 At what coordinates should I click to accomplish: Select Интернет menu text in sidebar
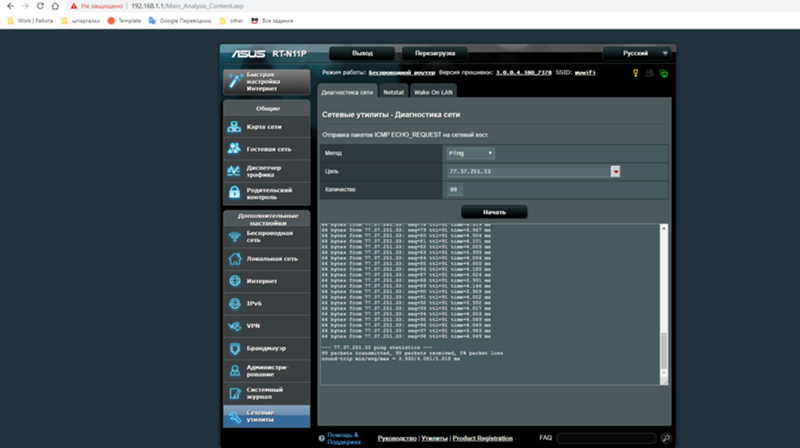coord(262,281)
